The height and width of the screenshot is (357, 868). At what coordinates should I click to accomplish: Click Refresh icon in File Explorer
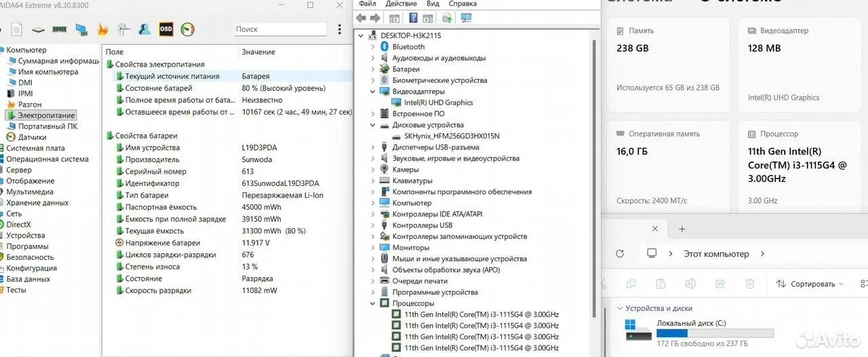(x=620, y=253)
